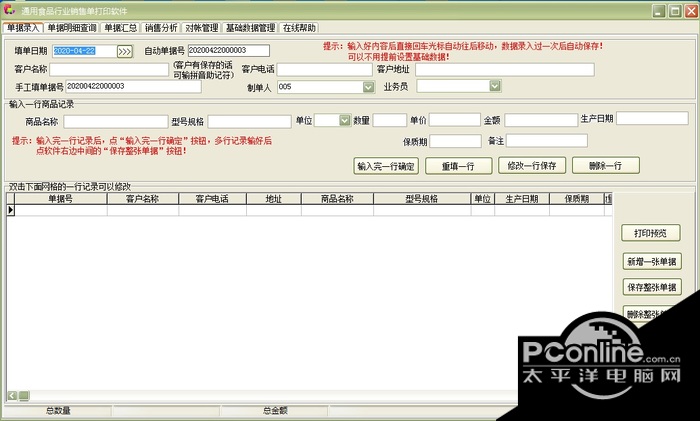Click the 新增一张单据 button

click(652, 262)
